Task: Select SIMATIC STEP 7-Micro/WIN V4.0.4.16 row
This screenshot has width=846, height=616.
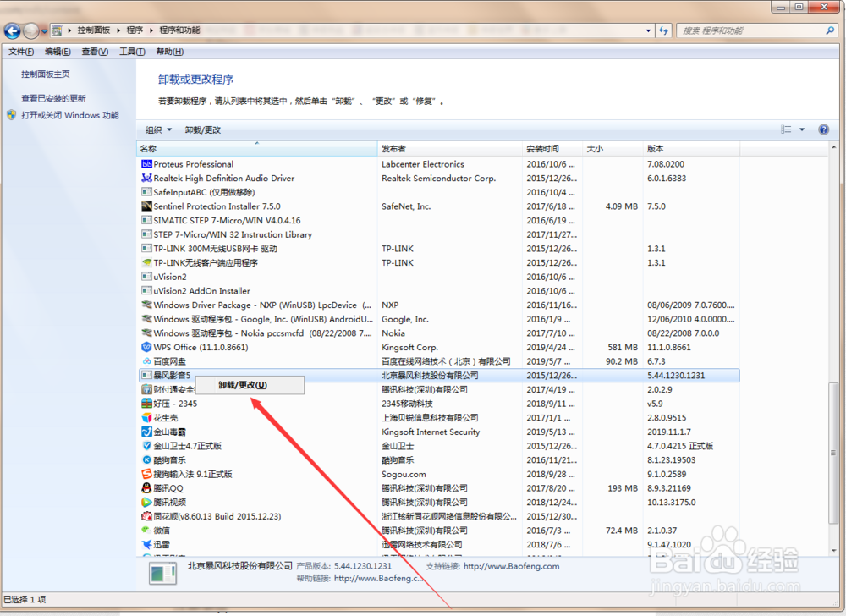Action: (438, 220)
